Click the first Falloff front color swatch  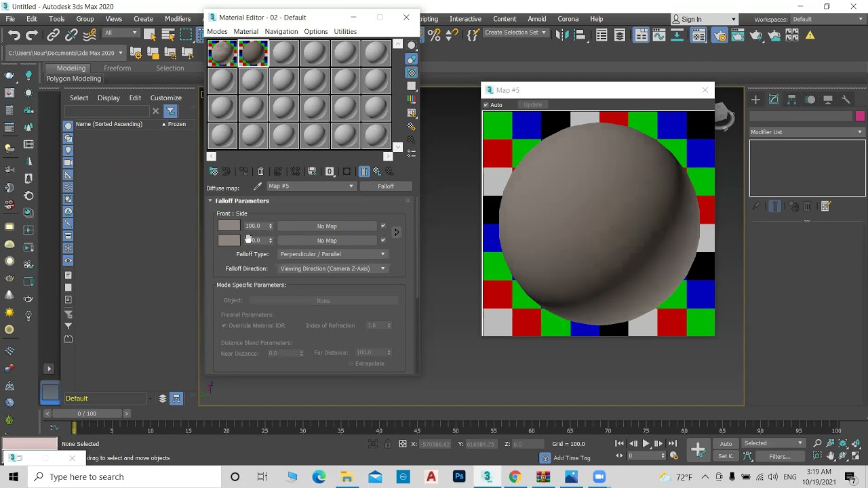tap(229, 226)
